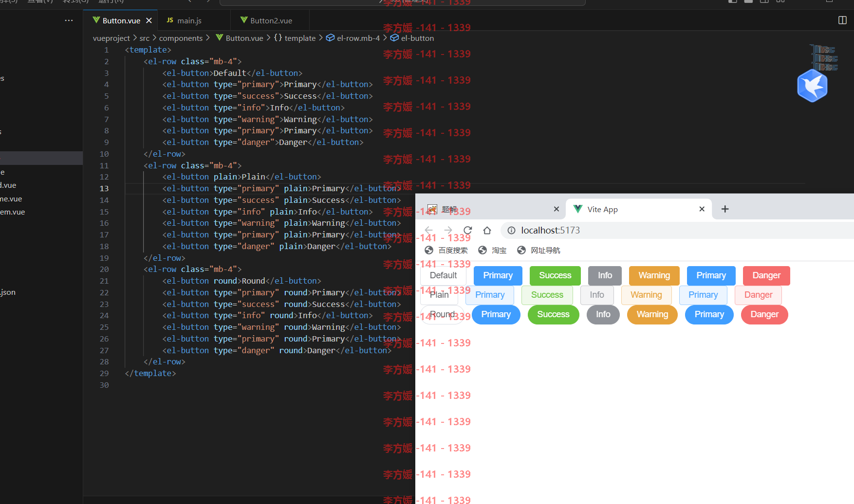
Task: Click the site info icon in address bar
Action: coord(511,231)
